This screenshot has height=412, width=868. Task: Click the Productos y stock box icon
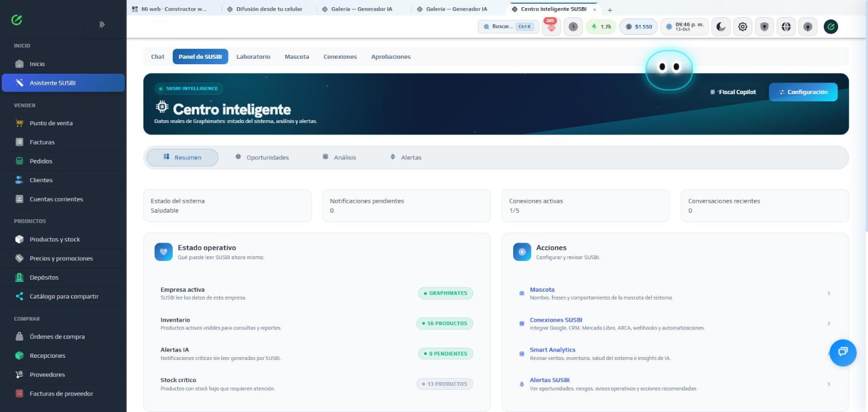19,239
